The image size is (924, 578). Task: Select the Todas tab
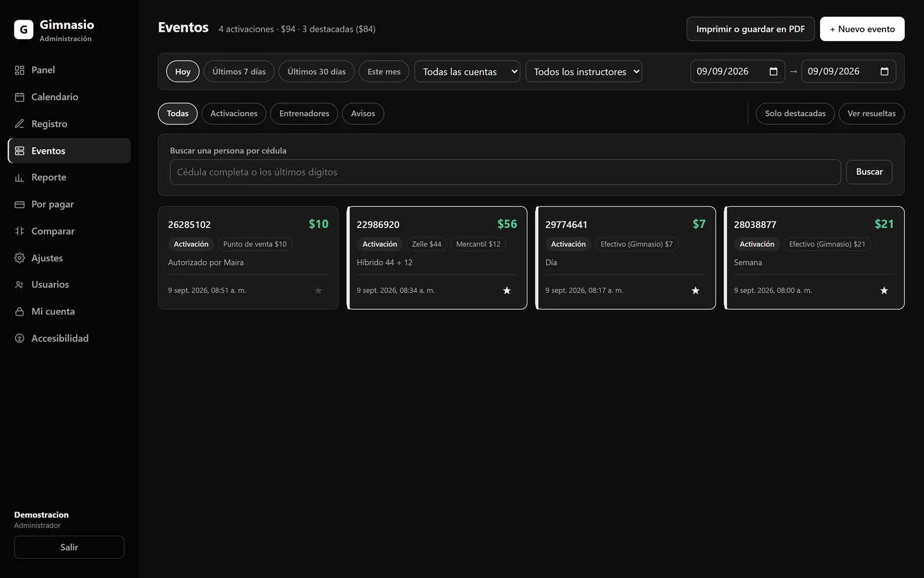[x=178, y=114]
